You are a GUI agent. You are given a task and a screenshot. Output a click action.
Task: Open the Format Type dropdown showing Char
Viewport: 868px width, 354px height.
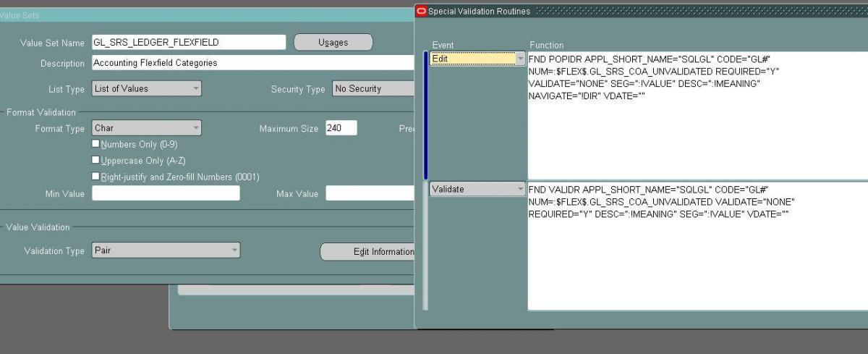(146, 128)
